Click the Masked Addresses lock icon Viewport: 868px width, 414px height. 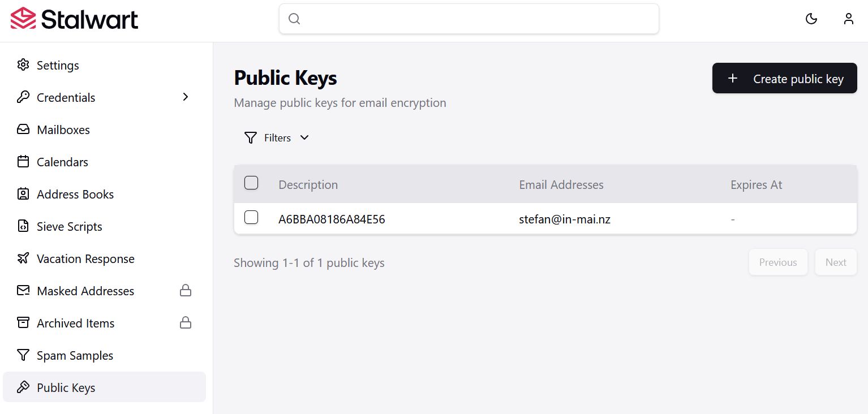coord(185,291)
